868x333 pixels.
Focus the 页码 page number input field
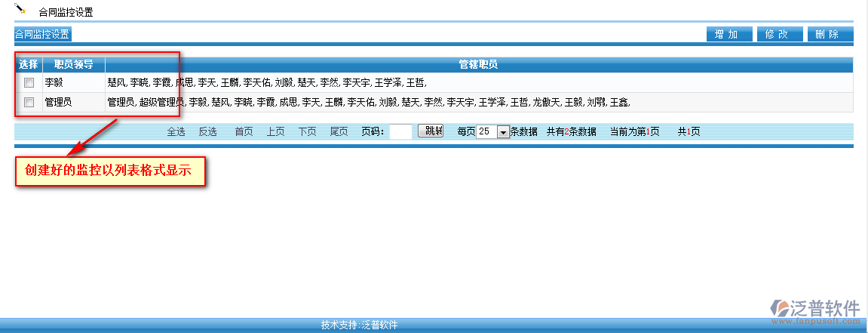pos(400,132)
